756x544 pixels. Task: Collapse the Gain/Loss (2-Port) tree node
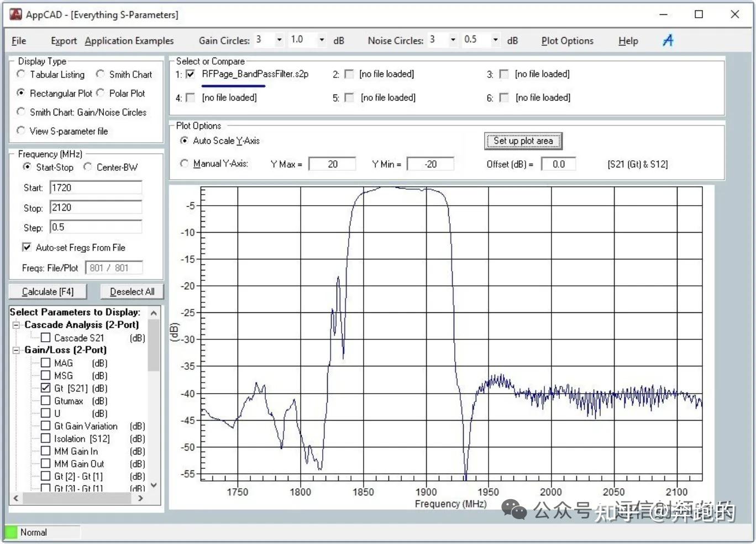pos(16,350)
